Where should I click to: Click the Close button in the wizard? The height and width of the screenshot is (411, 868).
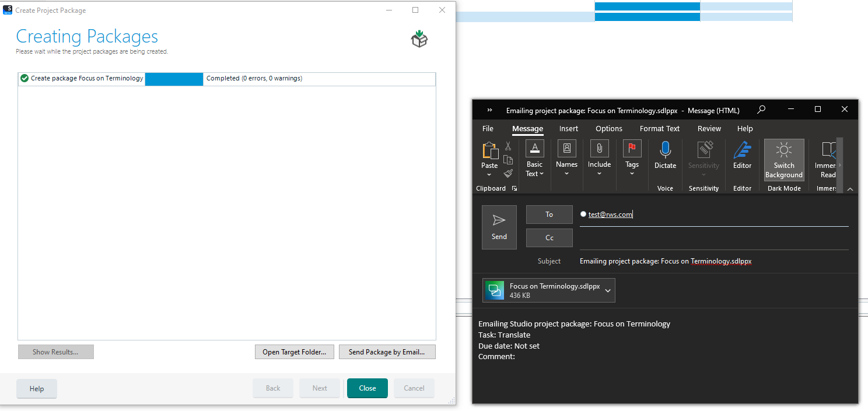(367, 388)
